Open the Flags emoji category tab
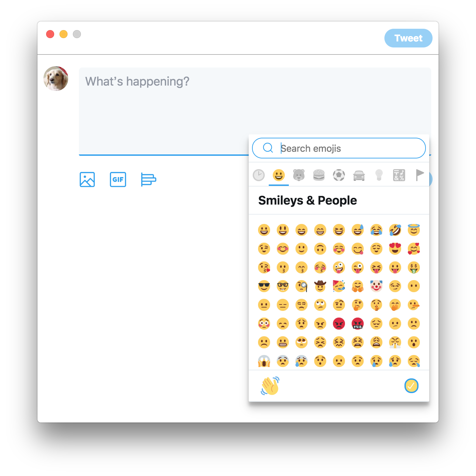The width and height of the screenshot is (476, 476). [x=419, y=175]
